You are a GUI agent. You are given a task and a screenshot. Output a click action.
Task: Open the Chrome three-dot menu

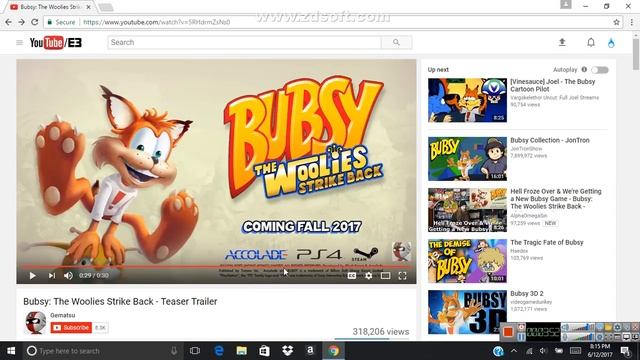point(631,22)
